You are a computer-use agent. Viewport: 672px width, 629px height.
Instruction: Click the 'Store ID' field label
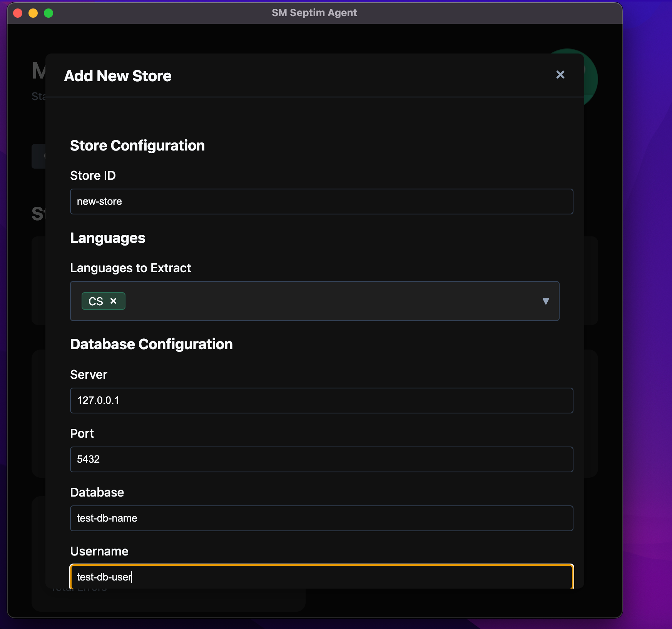(93, 176)
